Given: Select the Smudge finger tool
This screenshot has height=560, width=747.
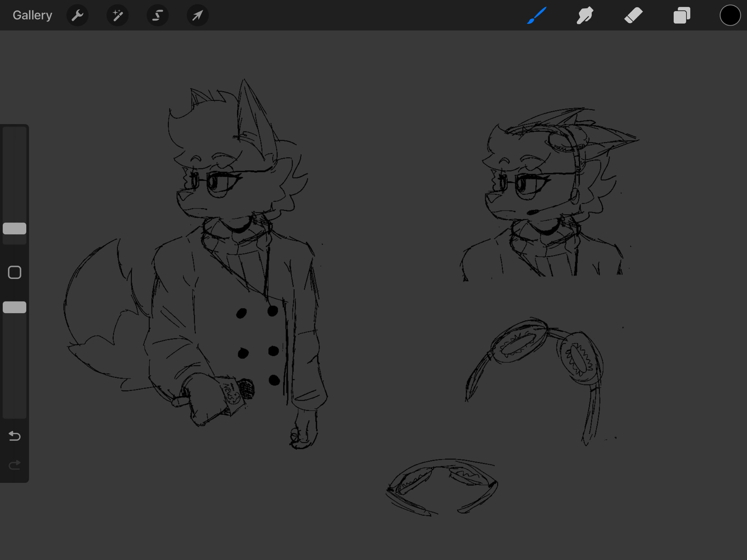Looking at the screenshot, I should [x=585, y=15].
